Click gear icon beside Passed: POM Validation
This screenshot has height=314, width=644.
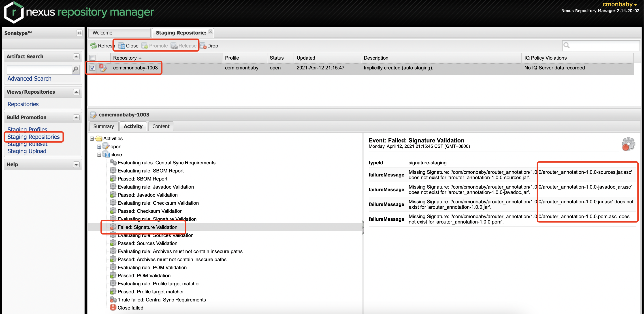pyautogui.click(x=113, y=275)
